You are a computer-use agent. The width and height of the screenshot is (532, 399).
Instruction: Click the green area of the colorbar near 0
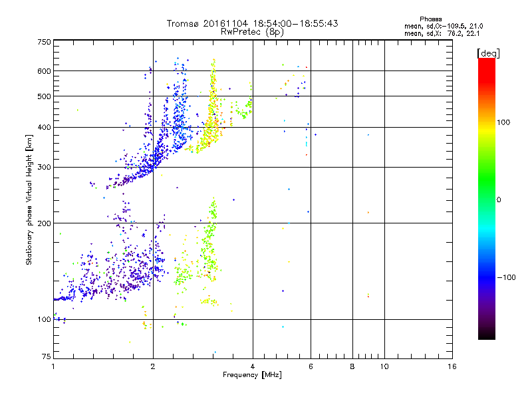pyautogui.click(x=487, y=190)
